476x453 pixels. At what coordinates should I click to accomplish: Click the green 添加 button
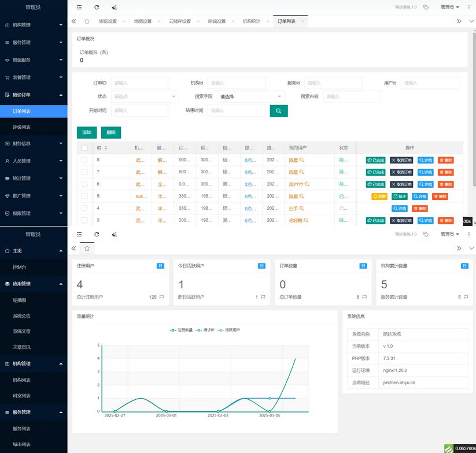[87, 132]
